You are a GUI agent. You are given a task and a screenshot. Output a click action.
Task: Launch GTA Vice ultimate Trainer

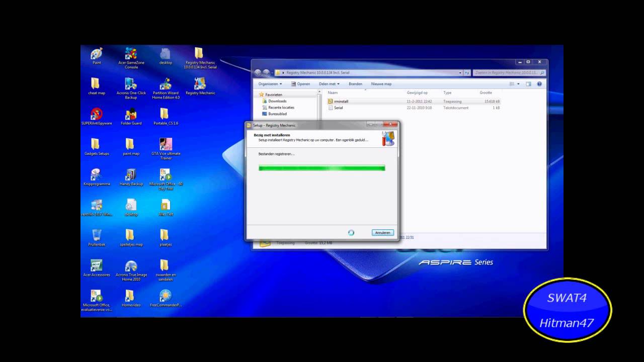[x=166, y=149]
